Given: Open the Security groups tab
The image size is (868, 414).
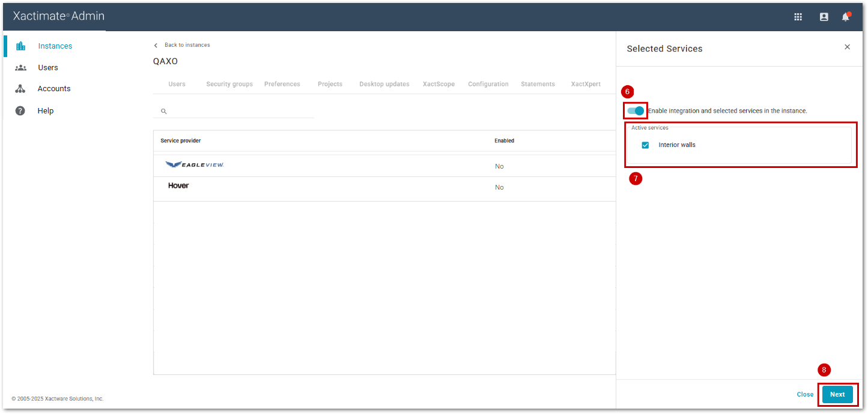Looking at the screenshot, I should (x=229, y=85).
